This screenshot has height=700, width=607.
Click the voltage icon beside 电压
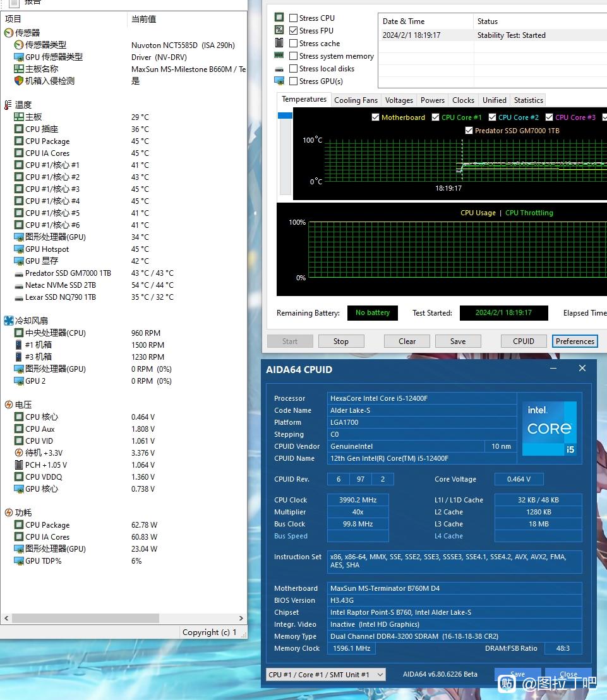(x=8, y=405)
